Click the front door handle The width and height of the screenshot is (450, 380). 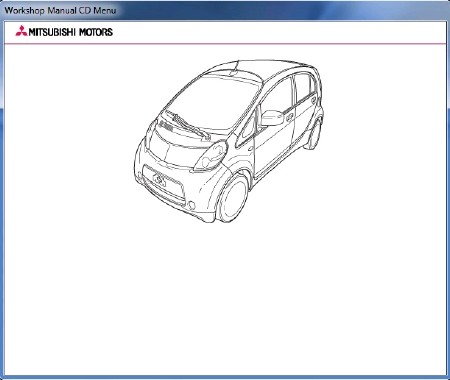[x=289, y=117]
